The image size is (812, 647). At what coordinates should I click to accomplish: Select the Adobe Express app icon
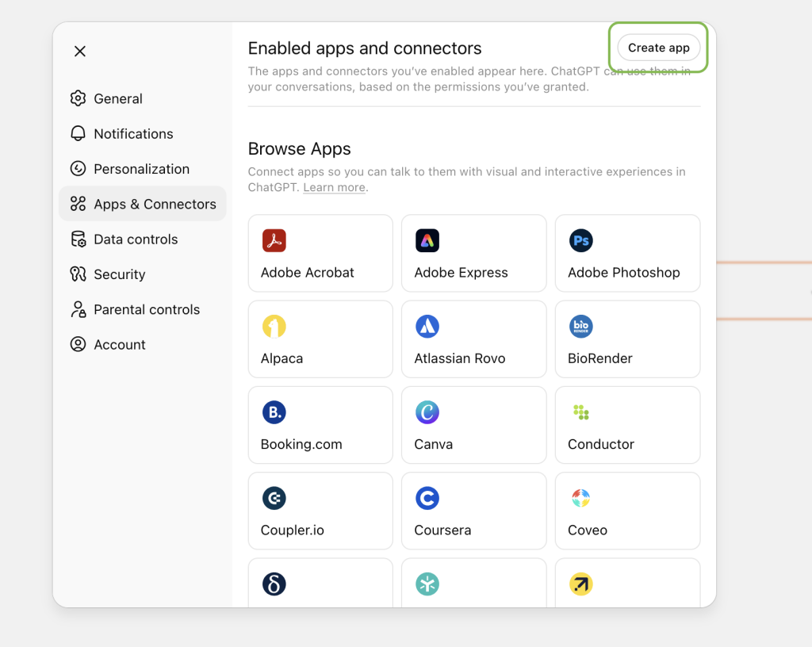click(x=427, y=241)
